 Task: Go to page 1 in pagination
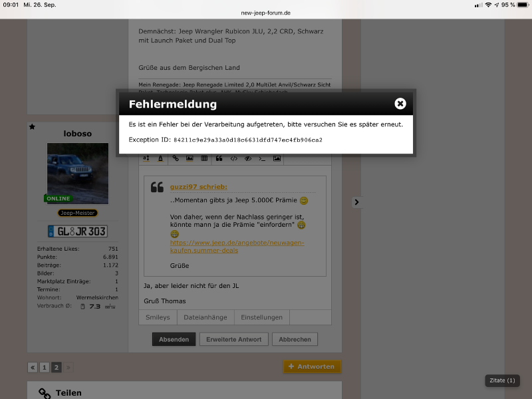(x=44, y=367)
